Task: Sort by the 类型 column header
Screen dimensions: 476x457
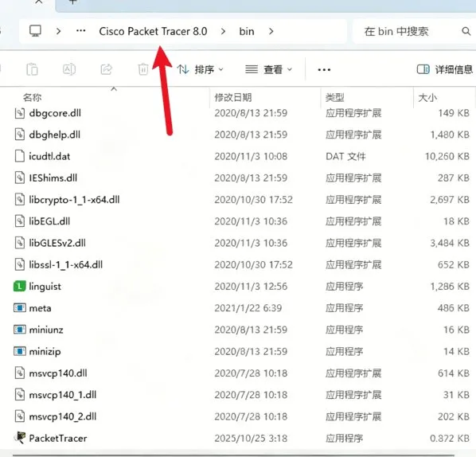Action: click(334, 97)
